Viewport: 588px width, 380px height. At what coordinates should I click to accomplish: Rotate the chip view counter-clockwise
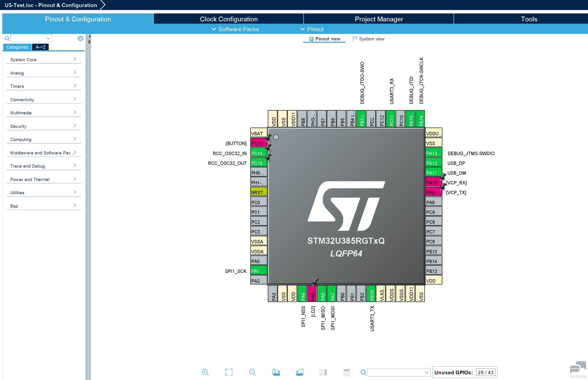pyautogui.click(x=300, y=372)
